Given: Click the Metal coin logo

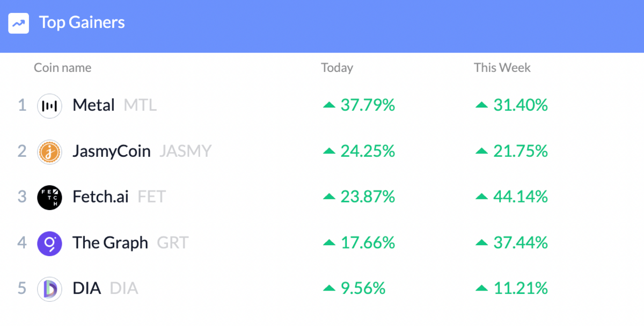Looking at the screenshot, I should (49, 105).
